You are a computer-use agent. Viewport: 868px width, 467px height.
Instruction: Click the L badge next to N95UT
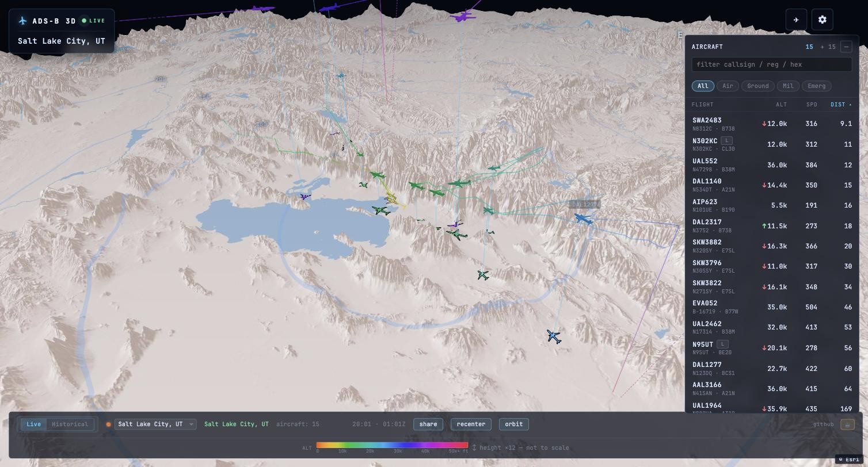pyautogui.click(x=722, y=344)
